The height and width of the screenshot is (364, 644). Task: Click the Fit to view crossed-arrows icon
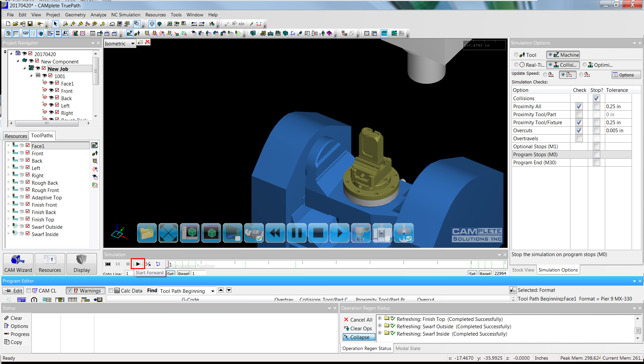[x=168, y=233]
